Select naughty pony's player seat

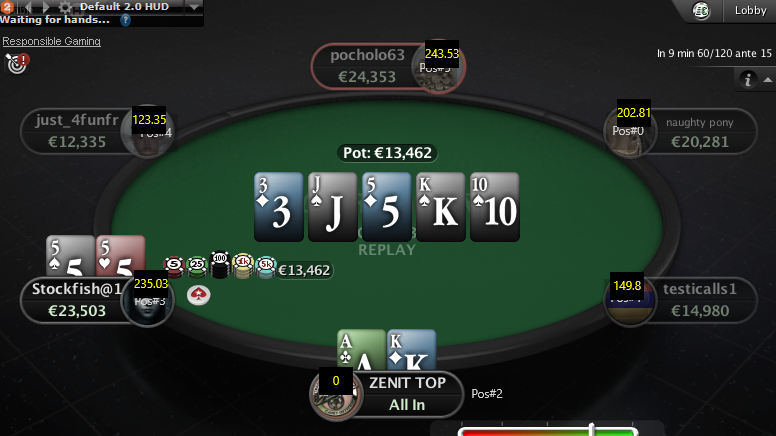click(681, 132)
